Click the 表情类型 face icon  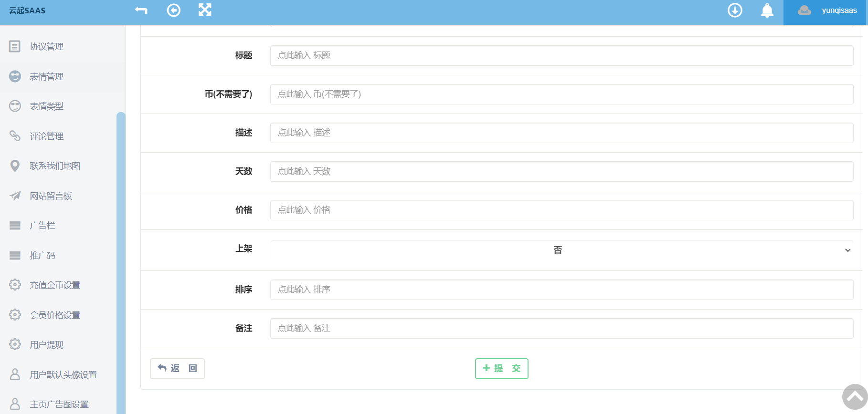15,106
